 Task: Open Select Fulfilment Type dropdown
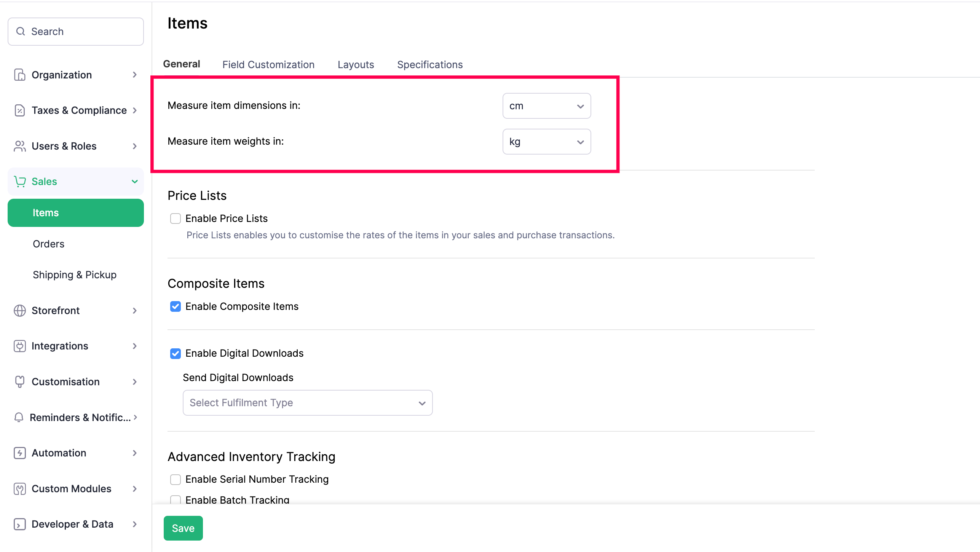(x=307, y=403)
